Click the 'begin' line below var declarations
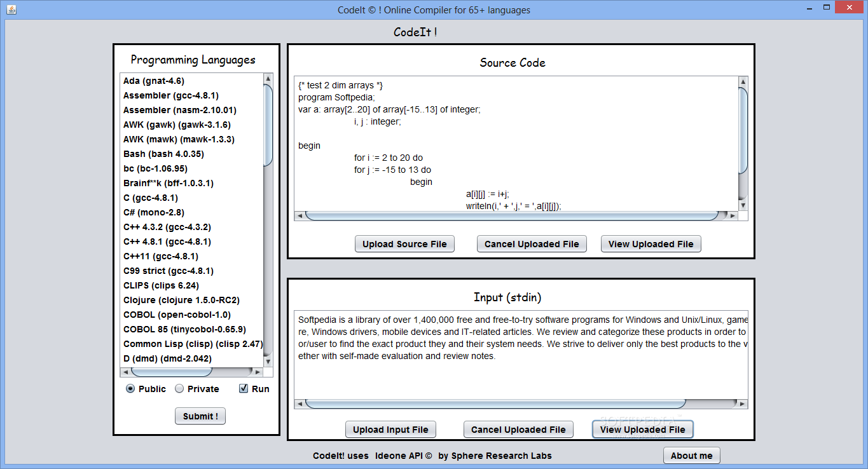 [x=309, y=146]
